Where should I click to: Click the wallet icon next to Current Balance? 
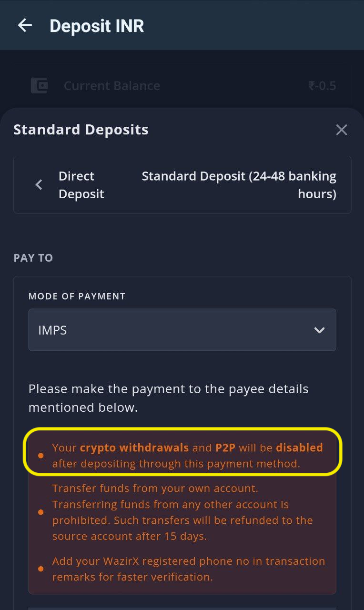(x=40, y=86)
